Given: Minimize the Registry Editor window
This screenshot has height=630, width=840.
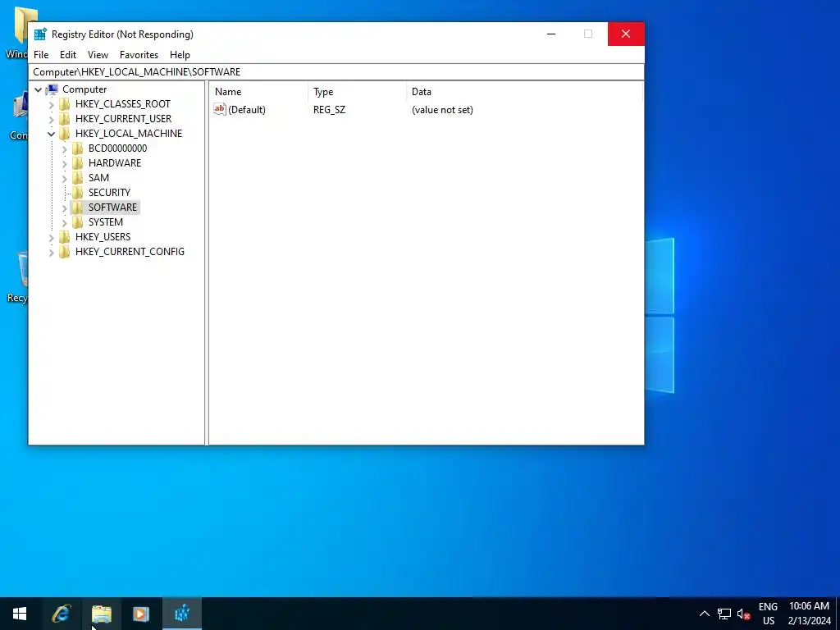Looking at the screenshot, I should point(551,34).
